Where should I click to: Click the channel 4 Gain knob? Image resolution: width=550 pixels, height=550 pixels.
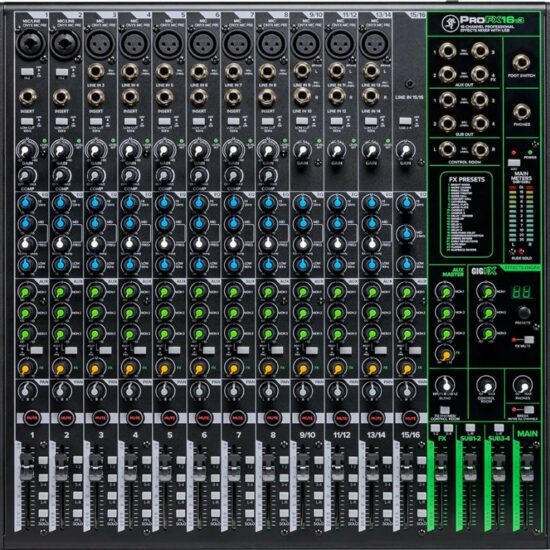(129, 150)
